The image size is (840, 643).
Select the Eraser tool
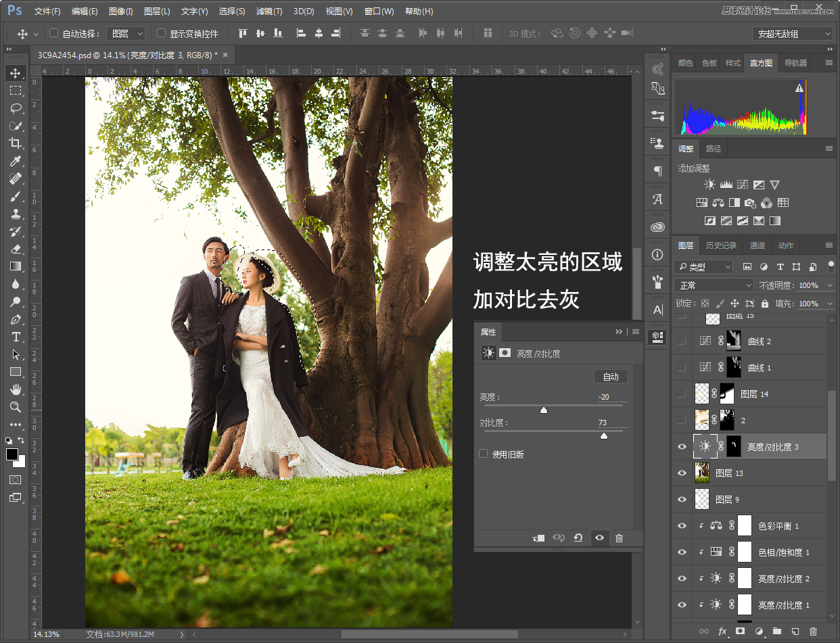[x=15, y=249]
